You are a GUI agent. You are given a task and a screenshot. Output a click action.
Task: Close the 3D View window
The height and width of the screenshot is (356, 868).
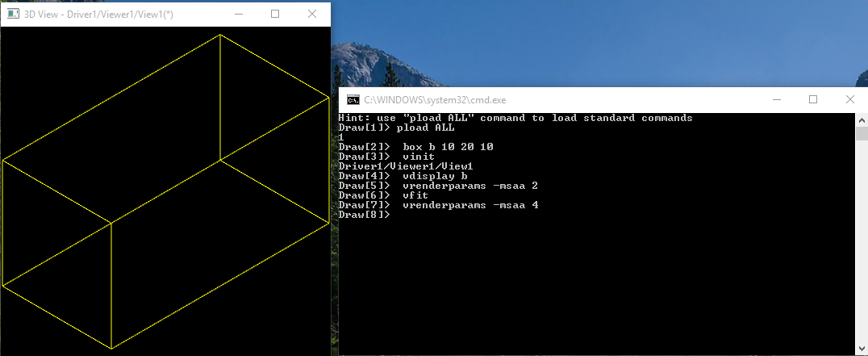[x=312, y=14]
